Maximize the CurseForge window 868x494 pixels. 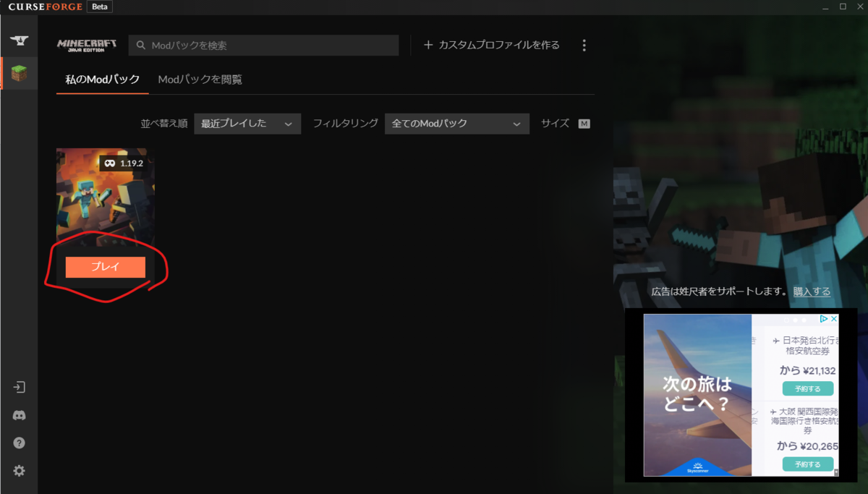coord(843,7)
